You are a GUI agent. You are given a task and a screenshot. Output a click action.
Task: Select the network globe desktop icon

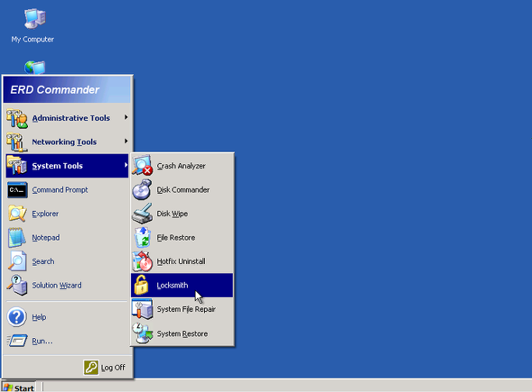[34, 68]
